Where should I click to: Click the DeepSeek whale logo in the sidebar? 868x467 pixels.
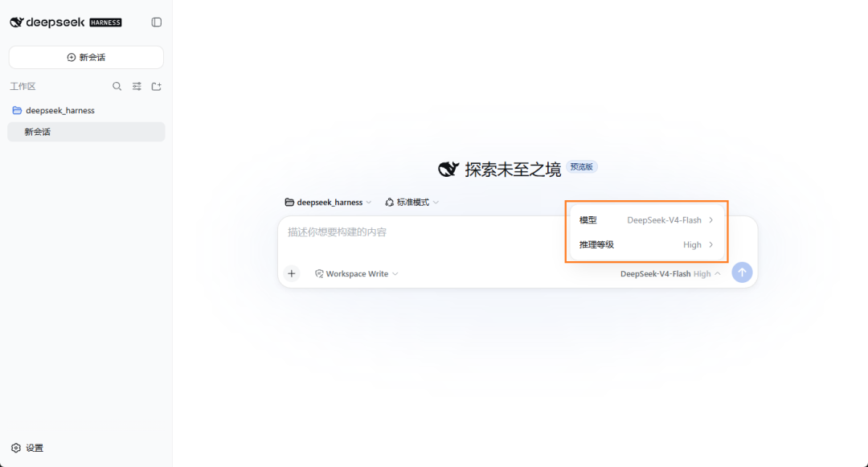tap(17, 23)
